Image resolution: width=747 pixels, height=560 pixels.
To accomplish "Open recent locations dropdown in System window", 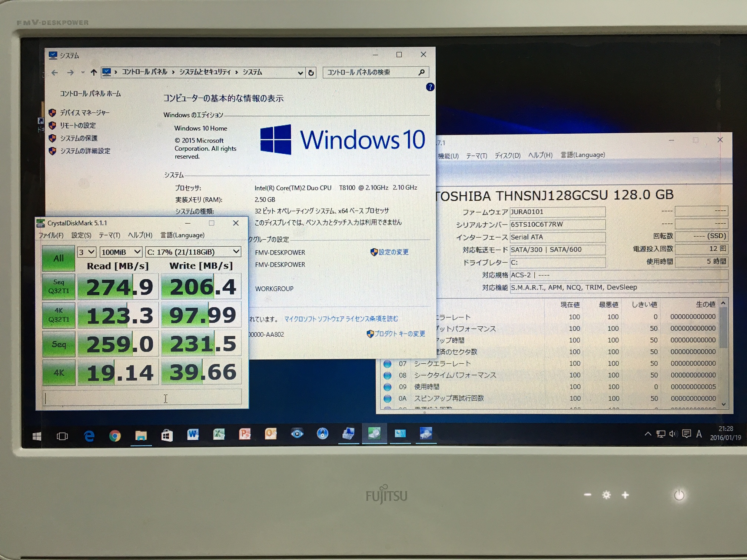I will point(83,73).
